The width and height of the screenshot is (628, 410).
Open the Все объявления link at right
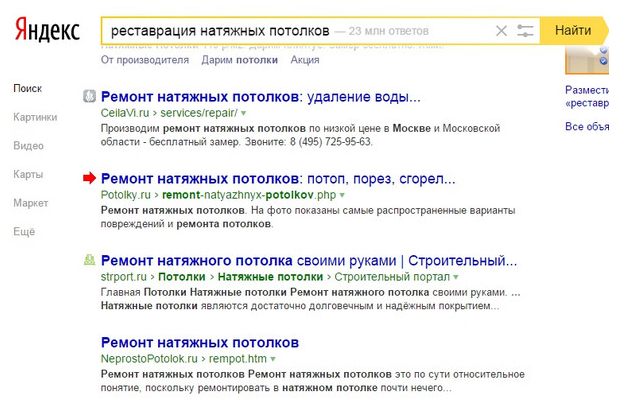point(587,127)
